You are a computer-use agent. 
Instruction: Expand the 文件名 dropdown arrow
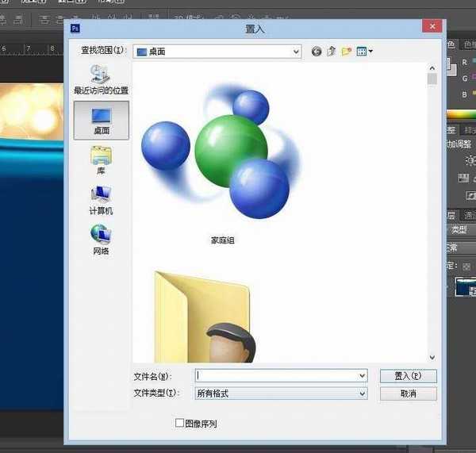coord(362,376)
